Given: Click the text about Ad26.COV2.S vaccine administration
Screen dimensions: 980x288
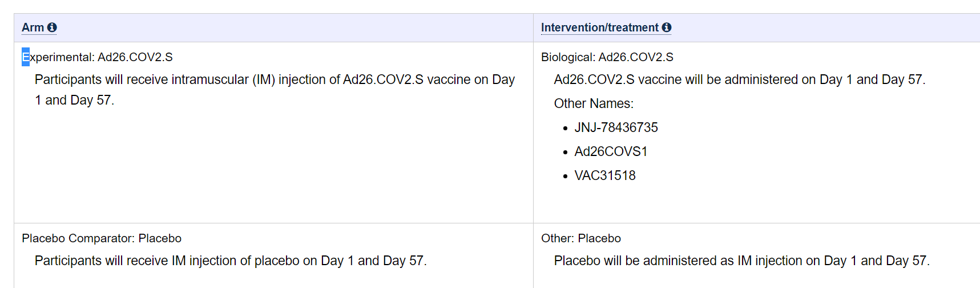Looking at the screenshot, I should [740, 79].
